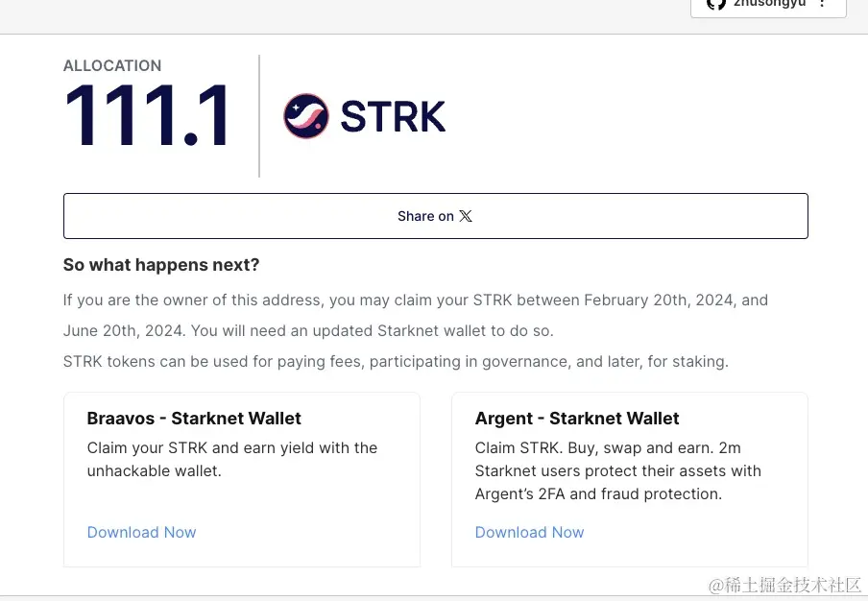Click the ALLOCATION label
868x601 pixels.
(x=112, y=65)
